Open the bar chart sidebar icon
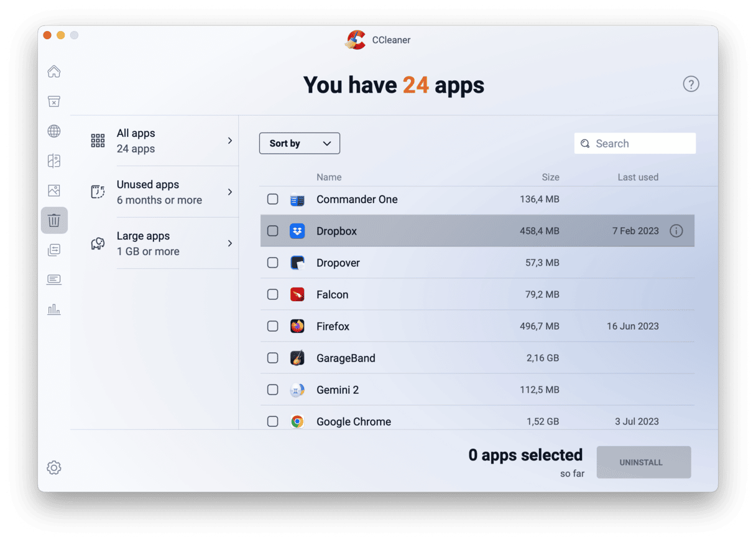 click(x=54, y=309)
